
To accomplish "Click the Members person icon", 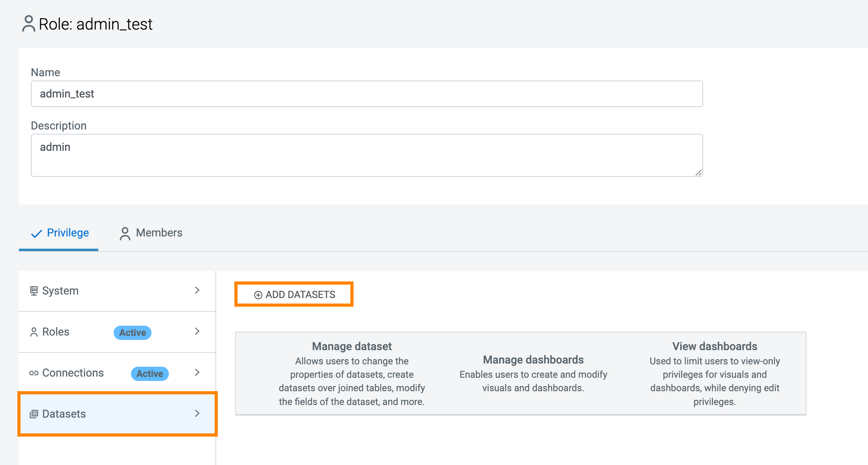I will pos(125,233).
